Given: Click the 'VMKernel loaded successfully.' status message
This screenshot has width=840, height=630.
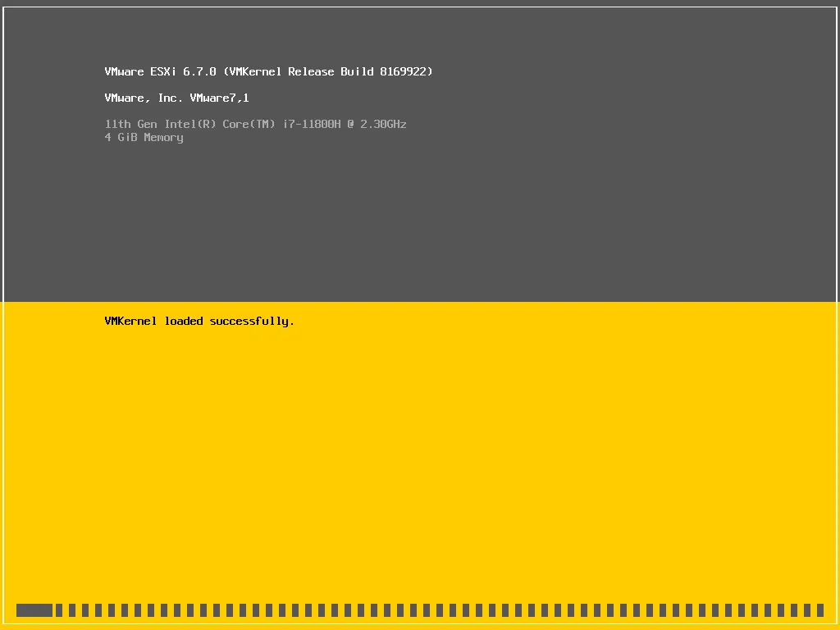Looking at the screenshot, I should (199, 322).
